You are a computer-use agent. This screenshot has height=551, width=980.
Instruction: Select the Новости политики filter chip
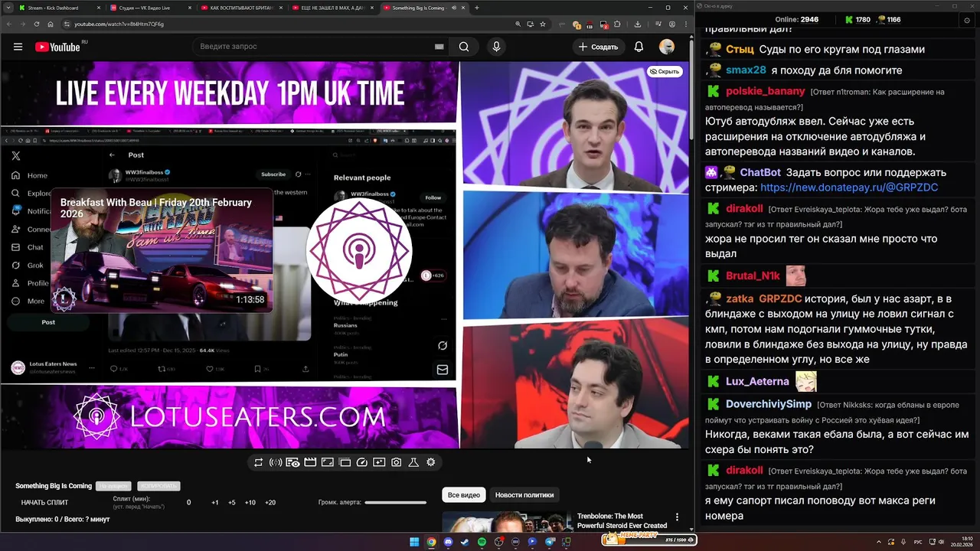[524, 495]
